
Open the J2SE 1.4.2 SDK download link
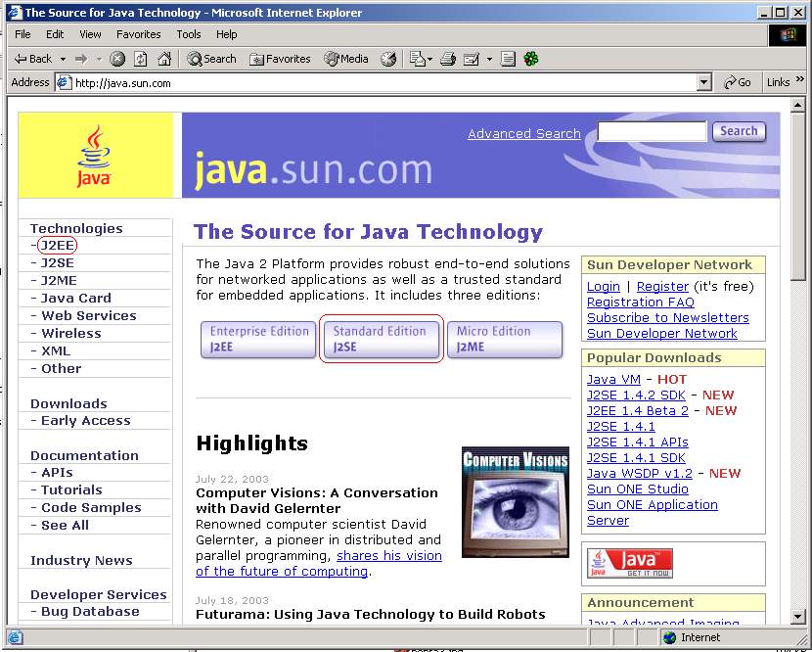tap(636, 395)
